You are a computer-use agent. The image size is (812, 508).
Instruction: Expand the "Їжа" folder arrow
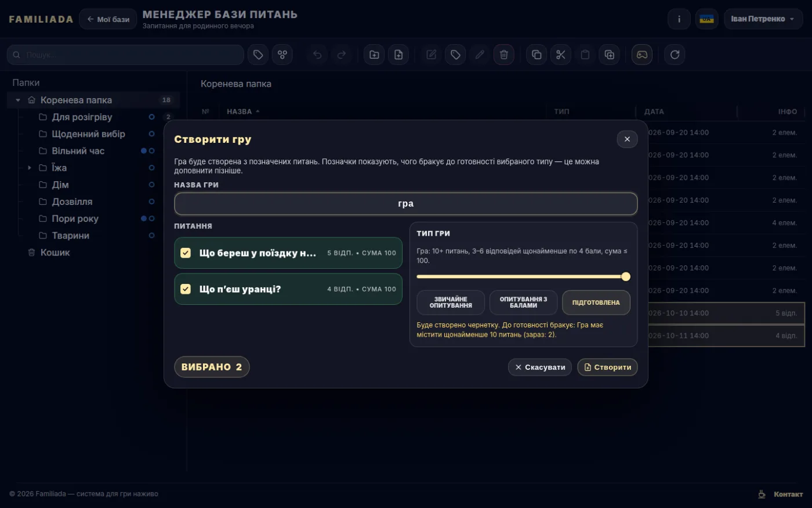point(30,168)
